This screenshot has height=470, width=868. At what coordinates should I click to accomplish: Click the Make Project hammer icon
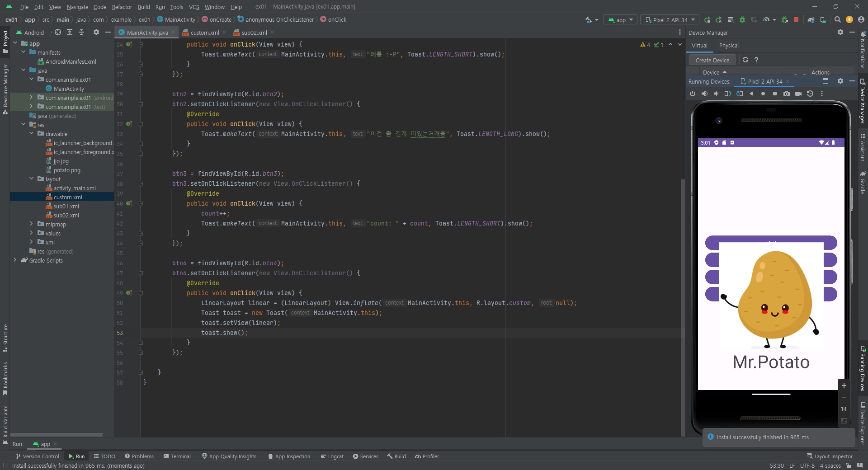589,20
